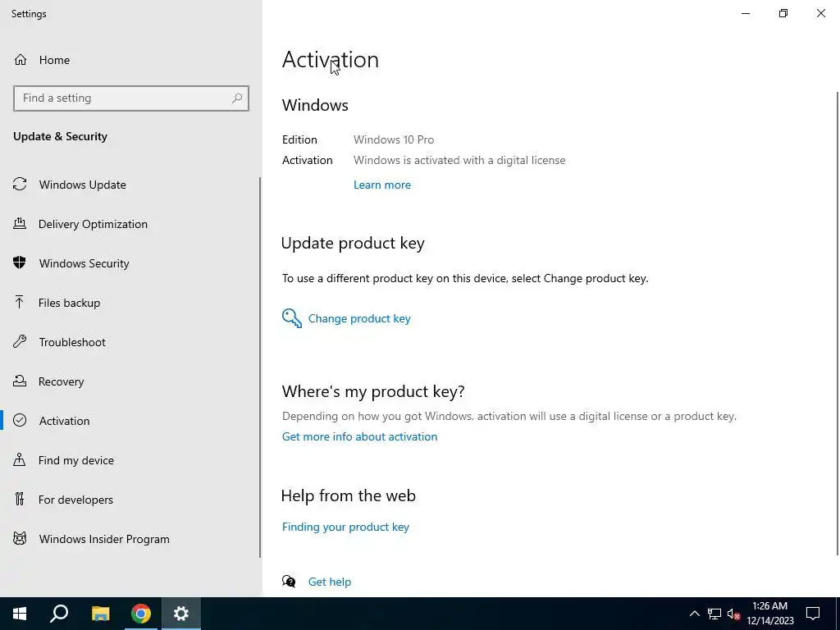Viewport: 840px width, 630px height.
Task: Click the Recovery icon in sidebar
Action: [x=20, y=381]
